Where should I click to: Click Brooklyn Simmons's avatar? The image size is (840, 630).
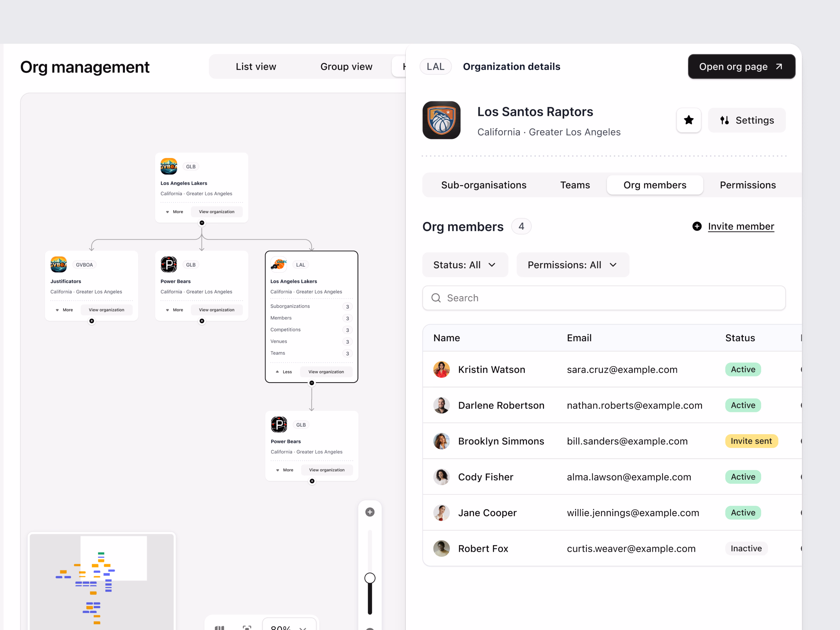[441, 441]
